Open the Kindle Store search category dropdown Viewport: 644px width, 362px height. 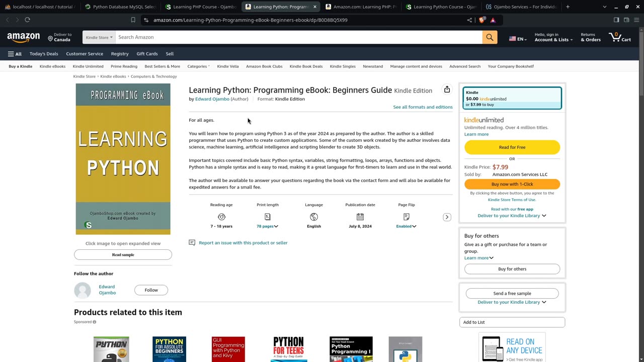[x=99, y=37]
